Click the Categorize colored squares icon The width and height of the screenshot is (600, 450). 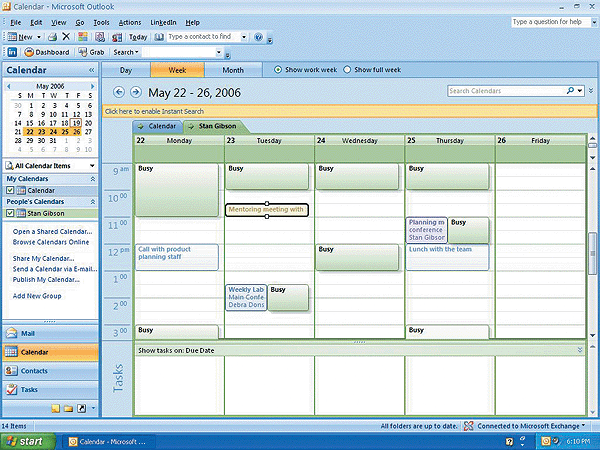point(83,37)
